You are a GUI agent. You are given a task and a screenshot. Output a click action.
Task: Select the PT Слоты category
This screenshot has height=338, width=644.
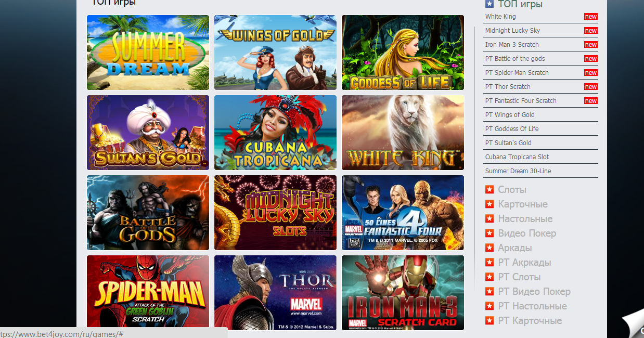[519, 277]
